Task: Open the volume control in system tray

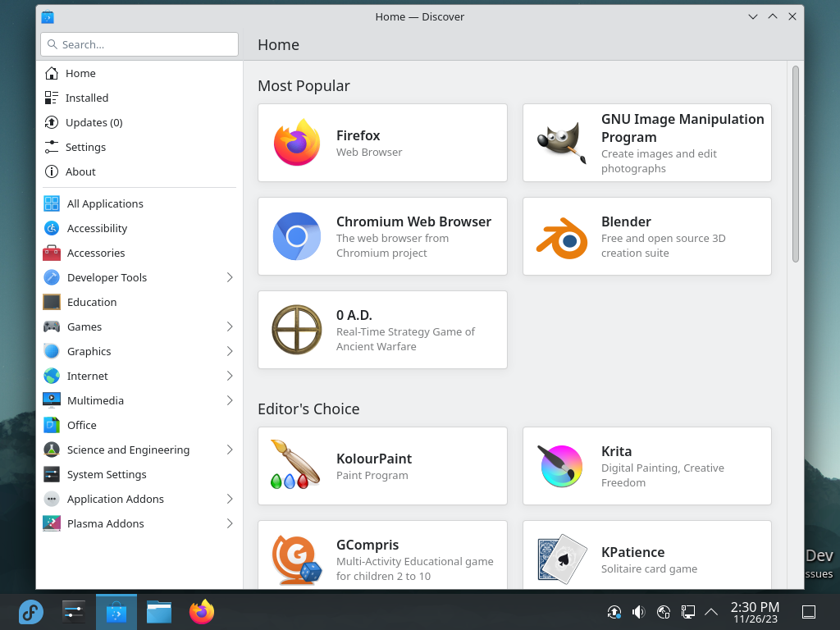Action: point(638,612)
